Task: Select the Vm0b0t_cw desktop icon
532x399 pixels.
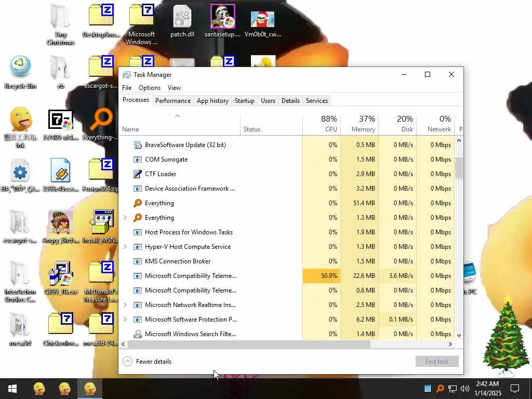Action: click(x=262, y=24)
